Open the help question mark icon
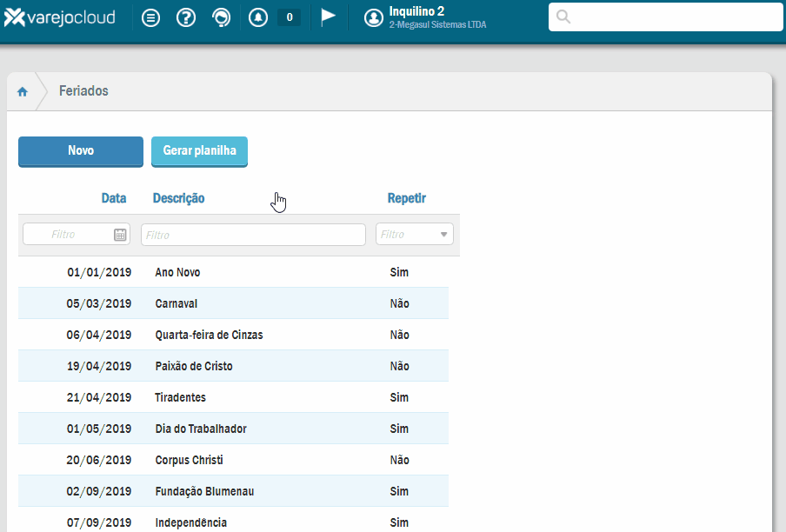 click(x=186, y=17)
